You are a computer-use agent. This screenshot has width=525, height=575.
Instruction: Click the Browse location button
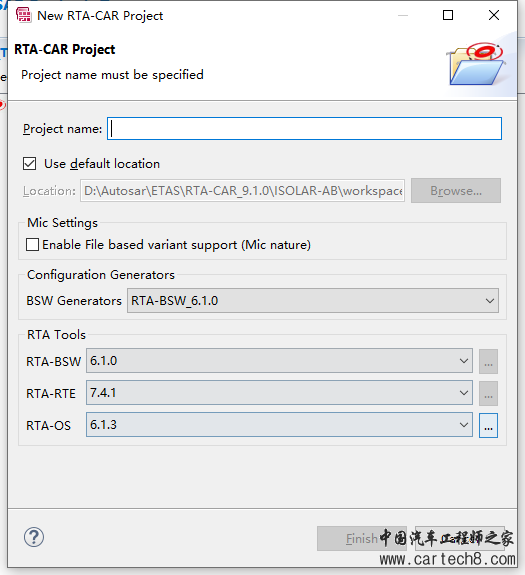(456, 191)
